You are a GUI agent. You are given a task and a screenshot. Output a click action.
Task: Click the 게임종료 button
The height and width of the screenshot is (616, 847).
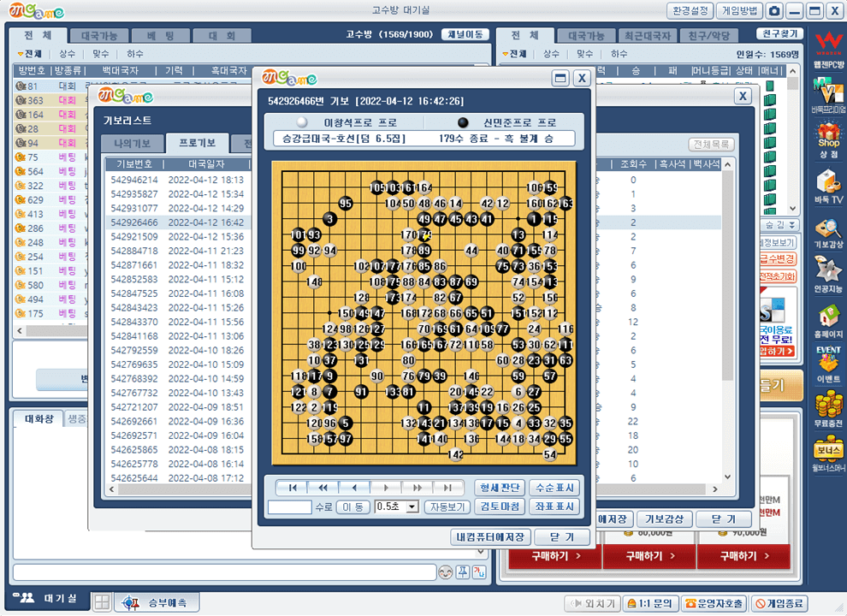[779, 603]
